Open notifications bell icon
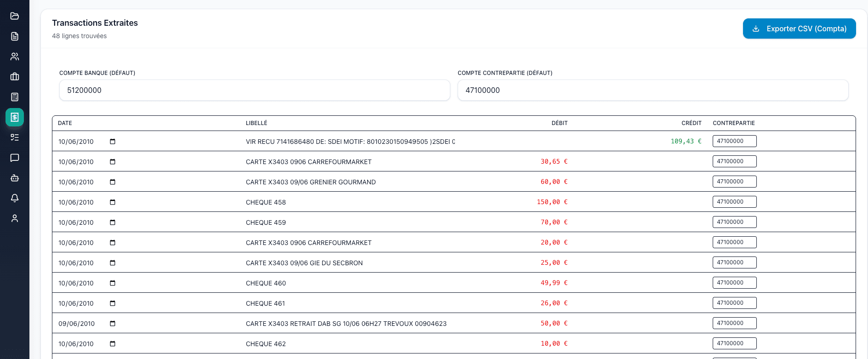868x359 pixels. click(x=15, y=198)
